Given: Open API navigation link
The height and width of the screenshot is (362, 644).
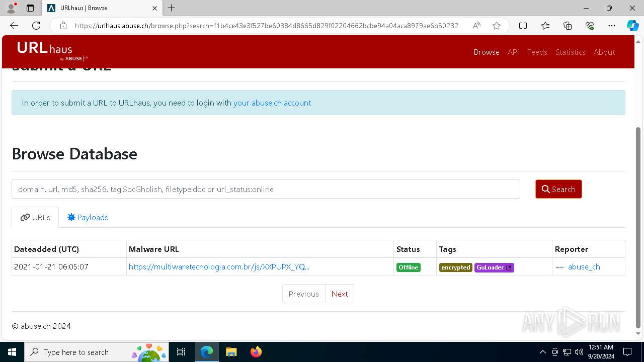Looking at the screenshot, I should [513, 52].
